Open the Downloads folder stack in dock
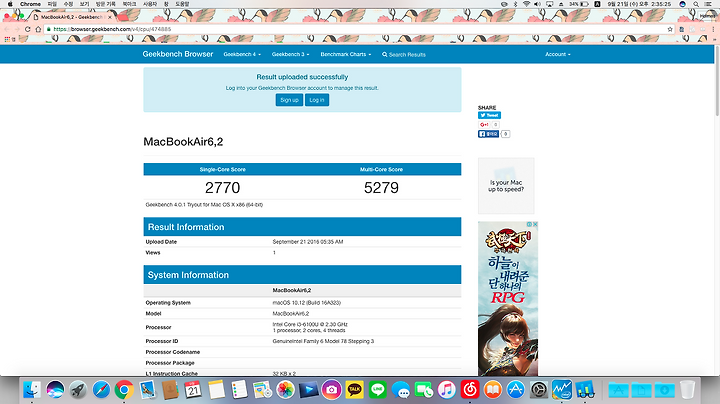 [664, 390]
